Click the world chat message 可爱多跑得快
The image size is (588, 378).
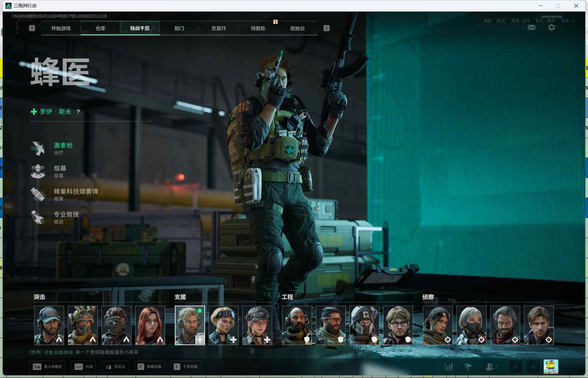click(84, 352)
